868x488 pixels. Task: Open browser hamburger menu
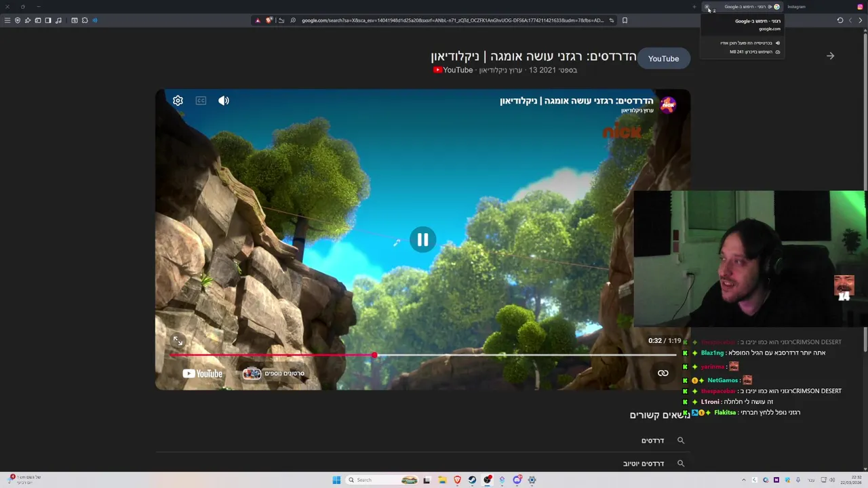click(x=7, y=20)
